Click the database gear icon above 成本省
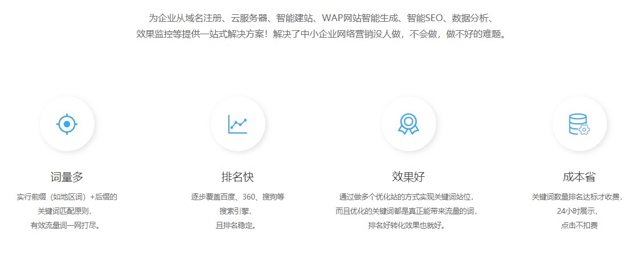This screenshot has width=644, height=256. click(x=579, y=124)
